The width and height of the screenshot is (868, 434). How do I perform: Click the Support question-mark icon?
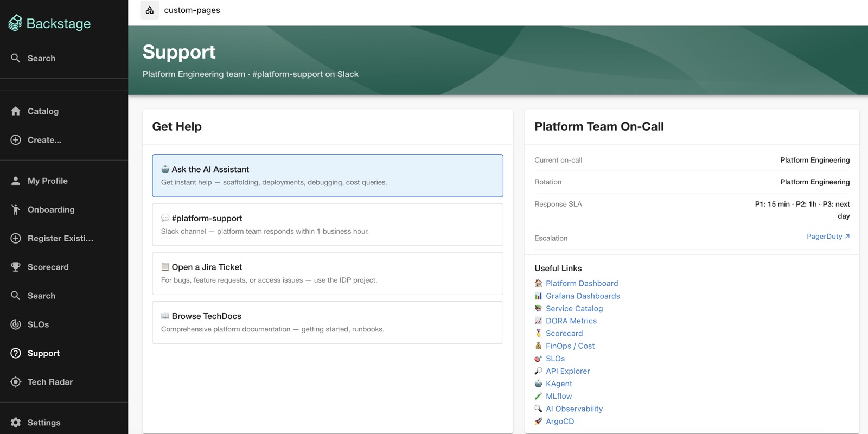(x=16, y=353)
